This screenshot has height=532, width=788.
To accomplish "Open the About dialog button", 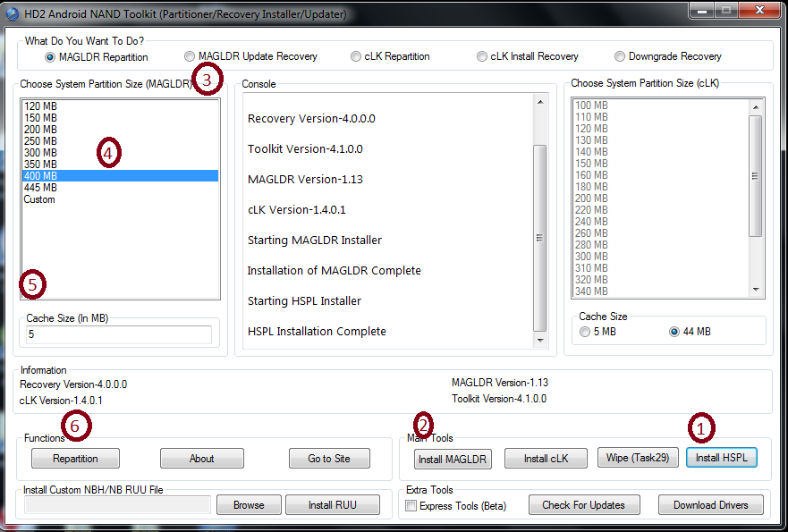I will tap(202, 458).
